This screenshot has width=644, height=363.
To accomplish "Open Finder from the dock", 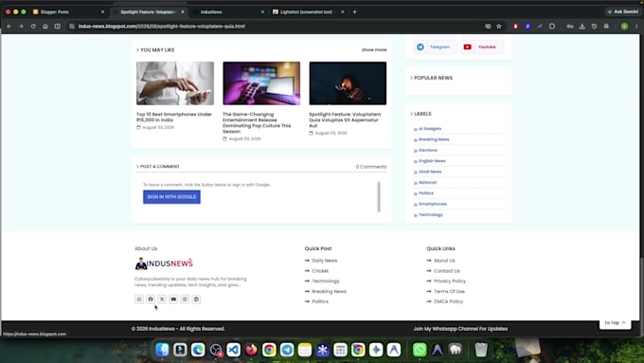I will tap(162, 350).
